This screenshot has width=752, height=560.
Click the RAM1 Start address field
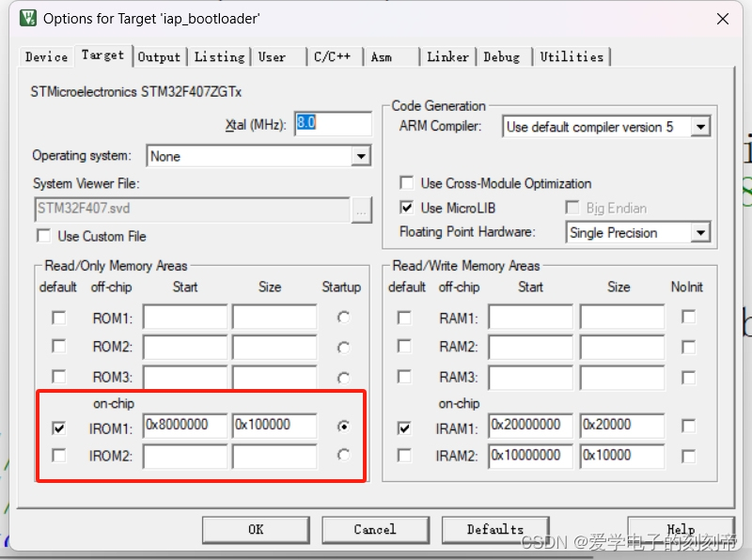(x=530, y=317)
